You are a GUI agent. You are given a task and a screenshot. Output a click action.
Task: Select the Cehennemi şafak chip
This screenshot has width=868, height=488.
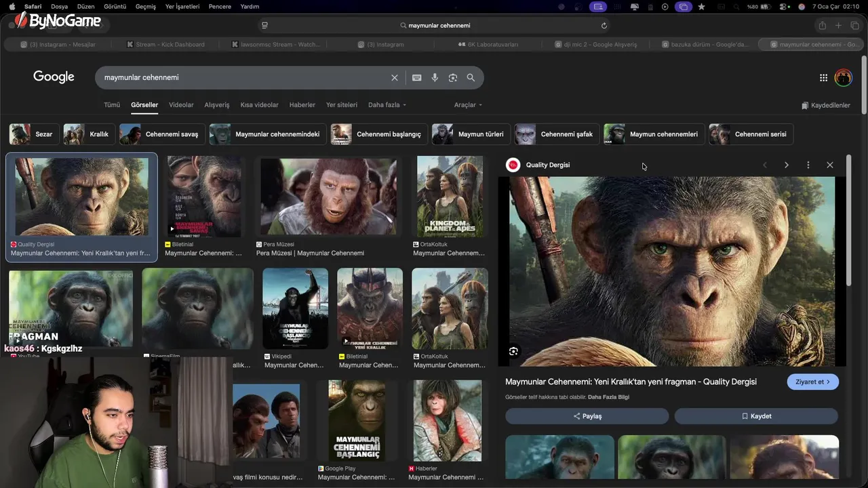click(556, 134)
